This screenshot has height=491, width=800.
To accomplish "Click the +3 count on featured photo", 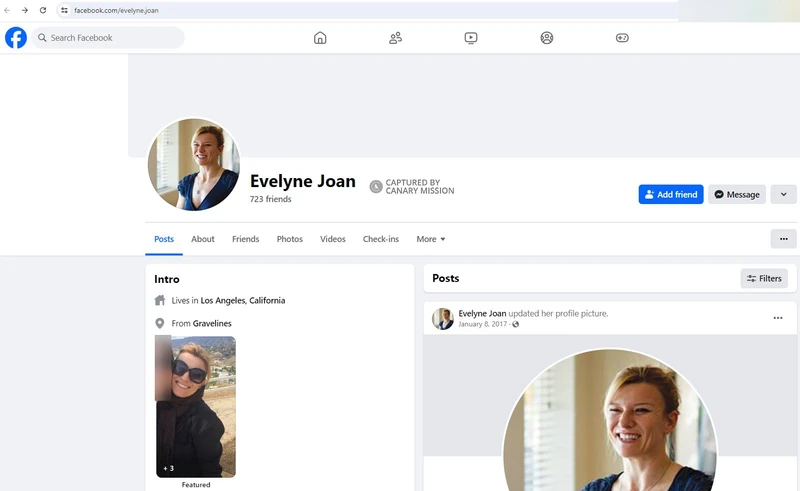I will (x=168, y=468).
